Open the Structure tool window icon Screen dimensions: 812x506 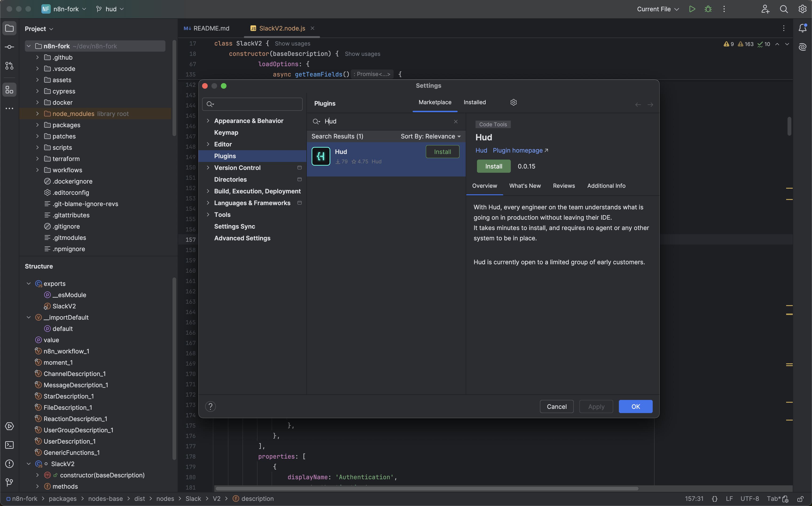tap(9, 90)
